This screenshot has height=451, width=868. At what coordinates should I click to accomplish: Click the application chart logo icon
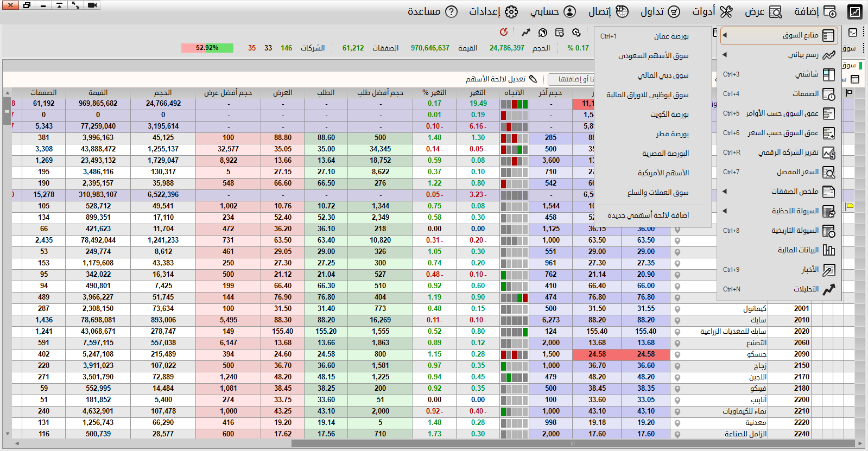[855, 11]
